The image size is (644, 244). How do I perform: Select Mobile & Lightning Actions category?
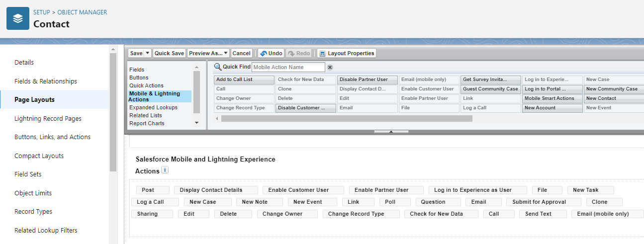[x=160, y=96]
